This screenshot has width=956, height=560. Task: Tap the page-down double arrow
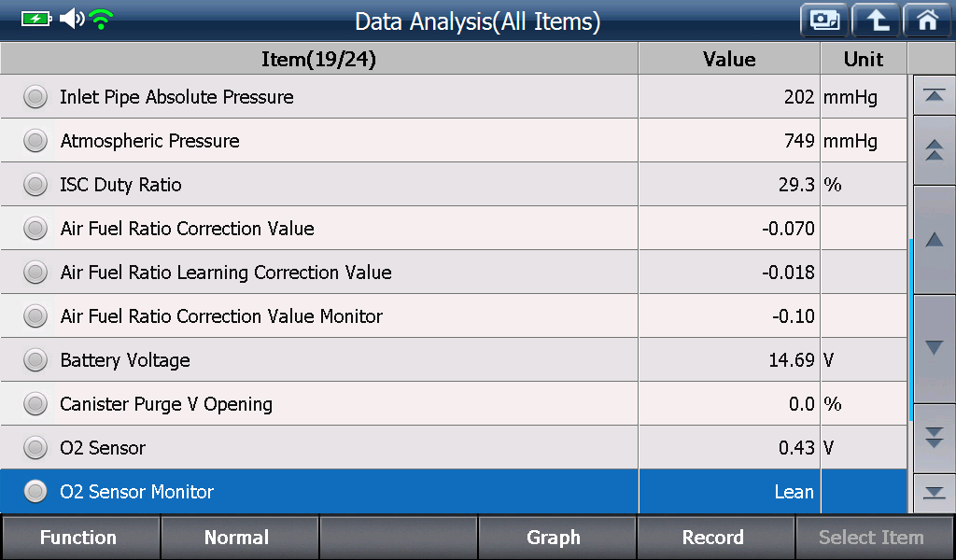[934, 438]
